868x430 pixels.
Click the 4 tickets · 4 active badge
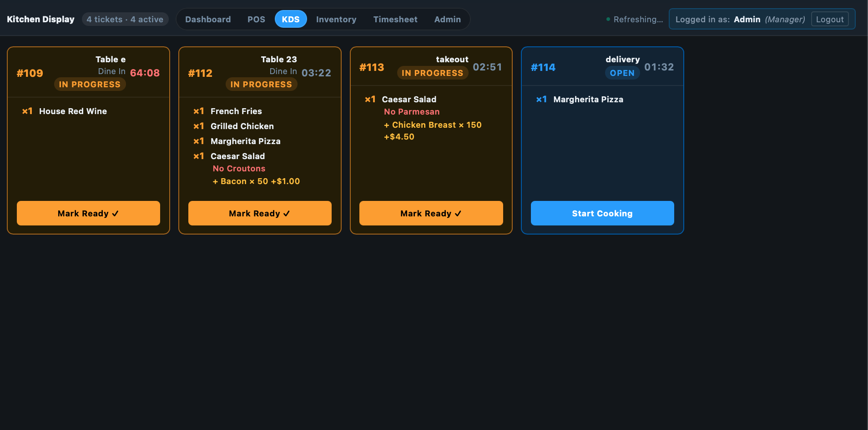[125, 19]
